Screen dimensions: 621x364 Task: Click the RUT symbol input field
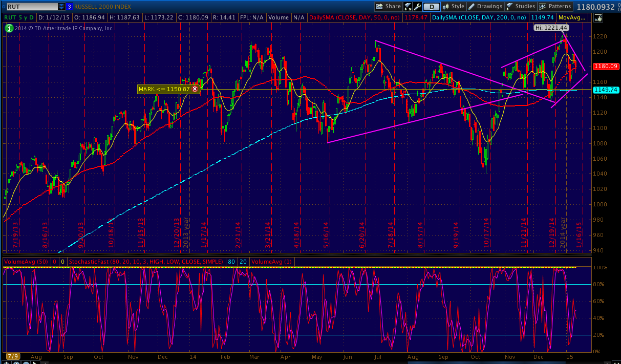coord(32,7)
